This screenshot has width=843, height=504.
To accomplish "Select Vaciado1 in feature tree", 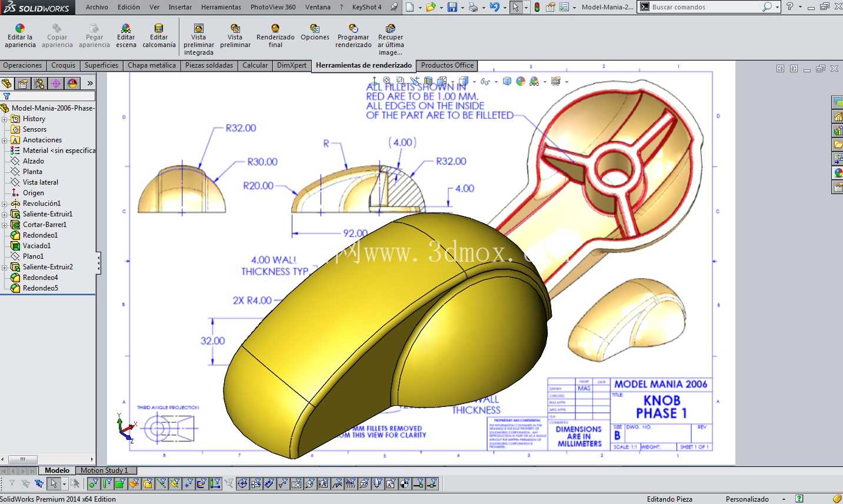I will (36, 246).
